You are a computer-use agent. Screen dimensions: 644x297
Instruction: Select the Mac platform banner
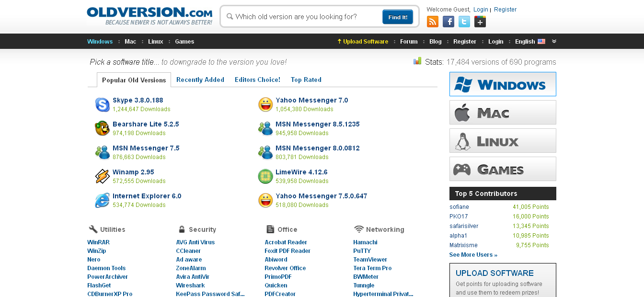point(503,113)
